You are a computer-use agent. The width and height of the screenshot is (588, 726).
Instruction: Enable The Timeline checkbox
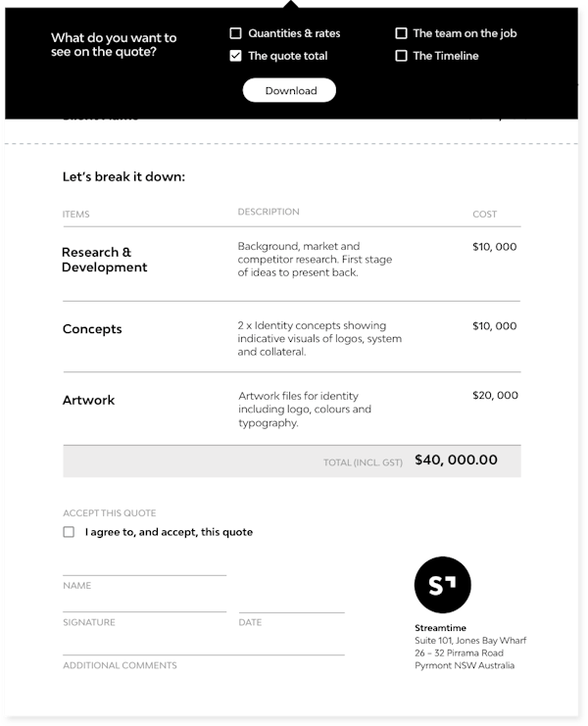[x=401, y=56]
